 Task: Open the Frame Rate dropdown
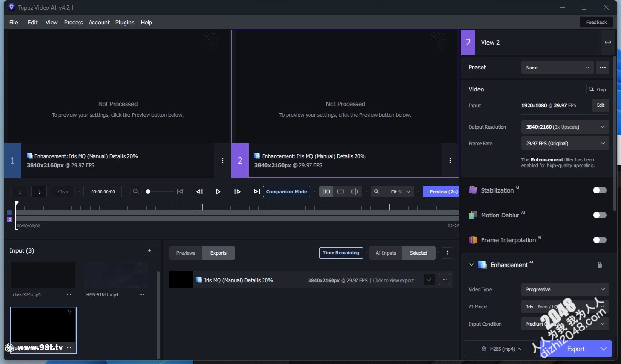coord(565,143)
